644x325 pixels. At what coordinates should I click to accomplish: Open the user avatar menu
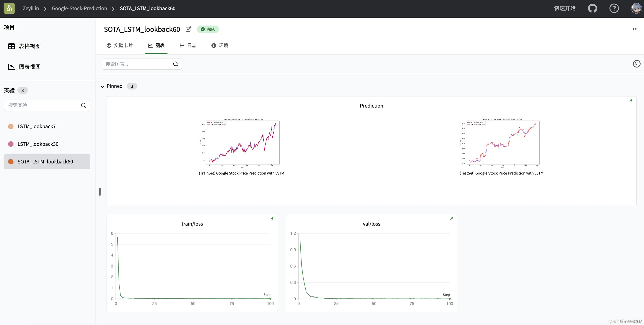pyautogui.click(x=635, y=8)
